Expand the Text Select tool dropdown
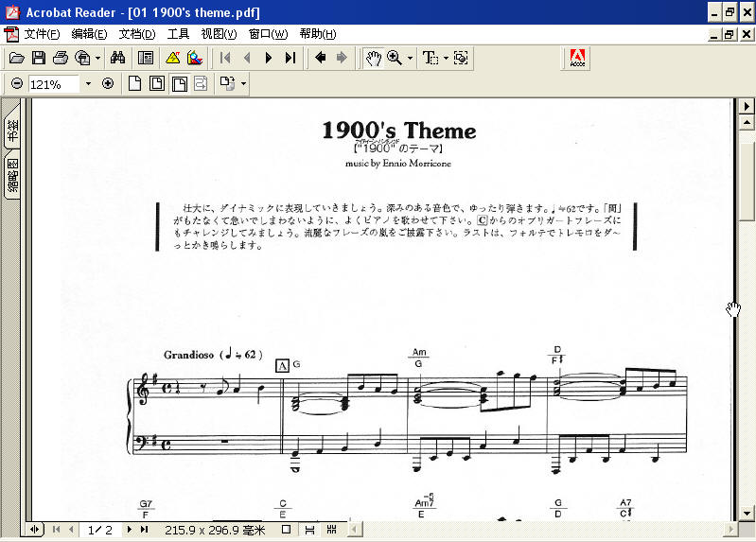The image size is (756, 542). pos(446,59)
